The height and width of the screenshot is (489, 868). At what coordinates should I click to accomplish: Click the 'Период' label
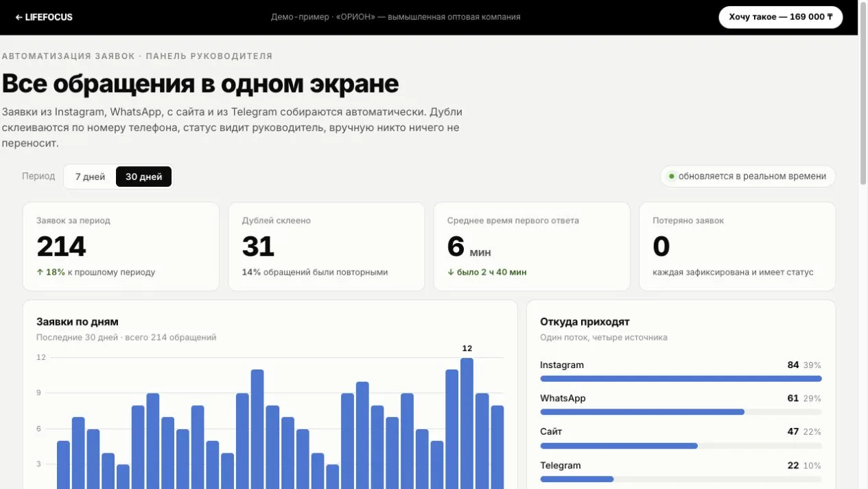point(38,177)
